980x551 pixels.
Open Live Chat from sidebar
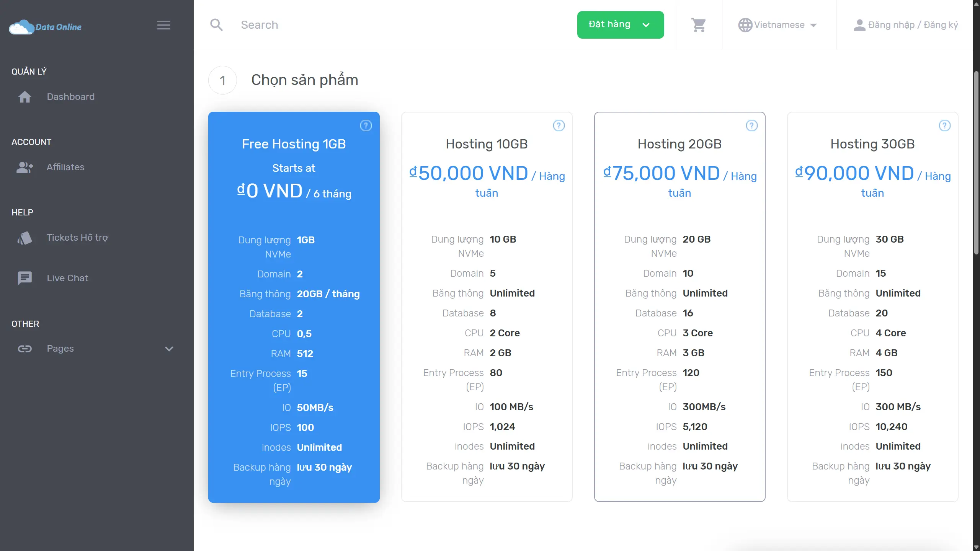point(67,278)
